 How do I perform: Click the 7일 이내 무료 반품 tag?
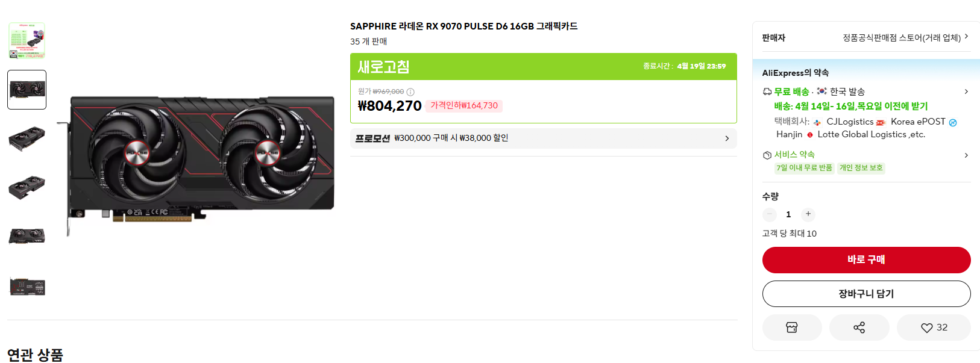tap(804, 168)
